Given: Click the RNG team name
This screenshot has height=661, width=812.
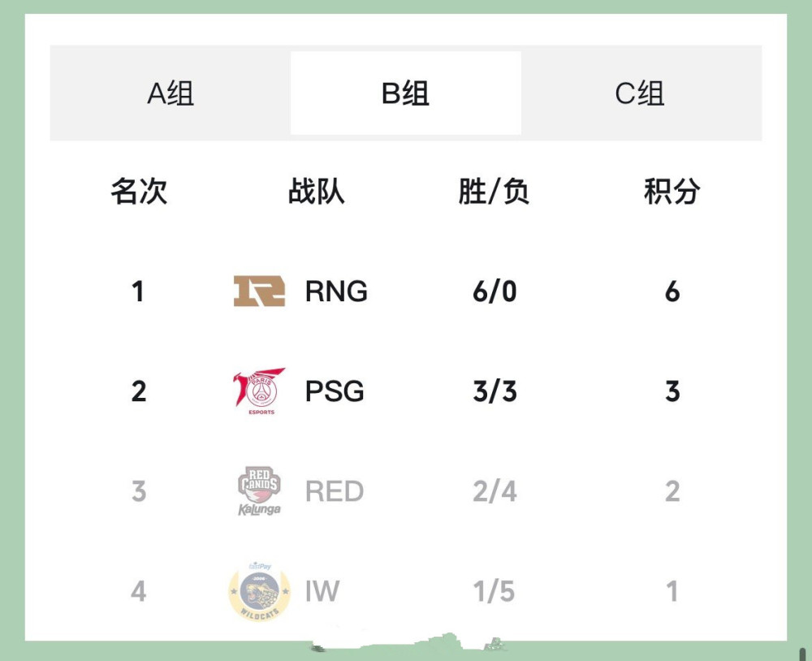Looking at the screenshot, I should 336,291.
